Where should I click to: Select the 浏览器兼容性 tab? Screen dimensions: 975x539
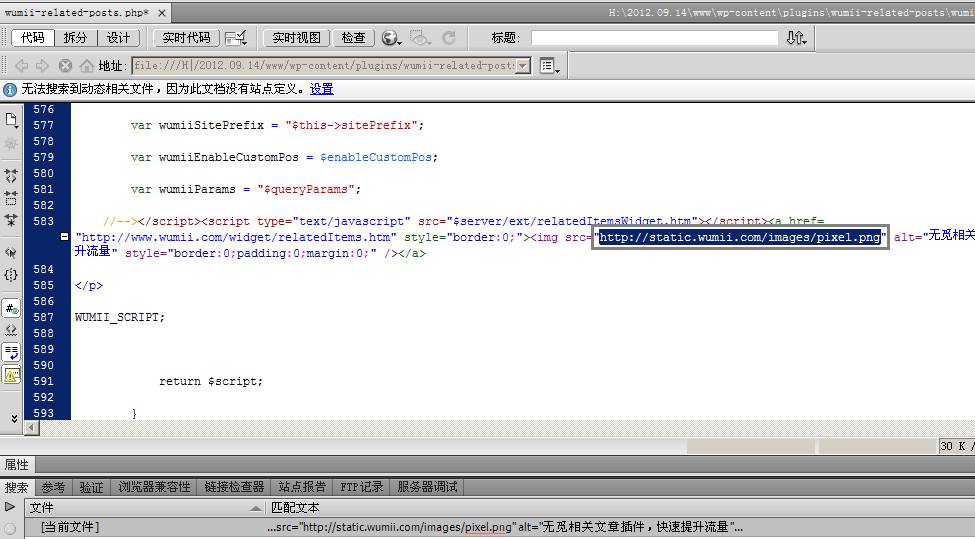pyautogui.click(x=154, y=487)
